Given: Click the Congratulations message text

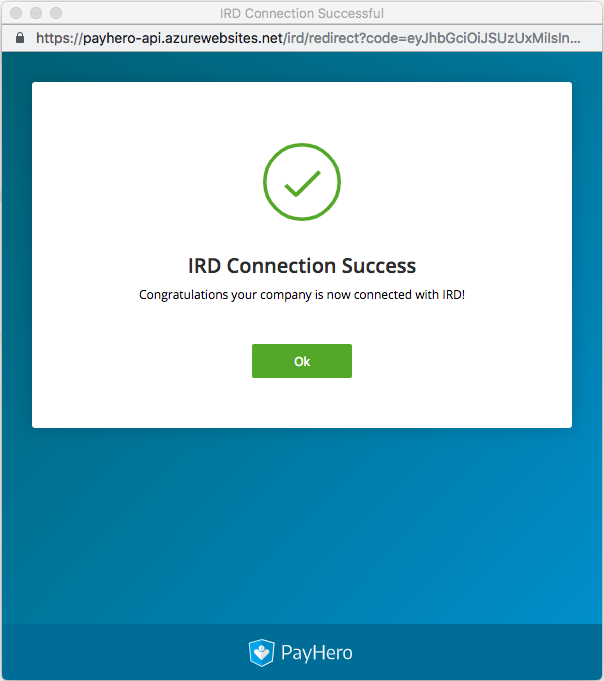Looking at the screenshot, I should [x=302, y=295].
